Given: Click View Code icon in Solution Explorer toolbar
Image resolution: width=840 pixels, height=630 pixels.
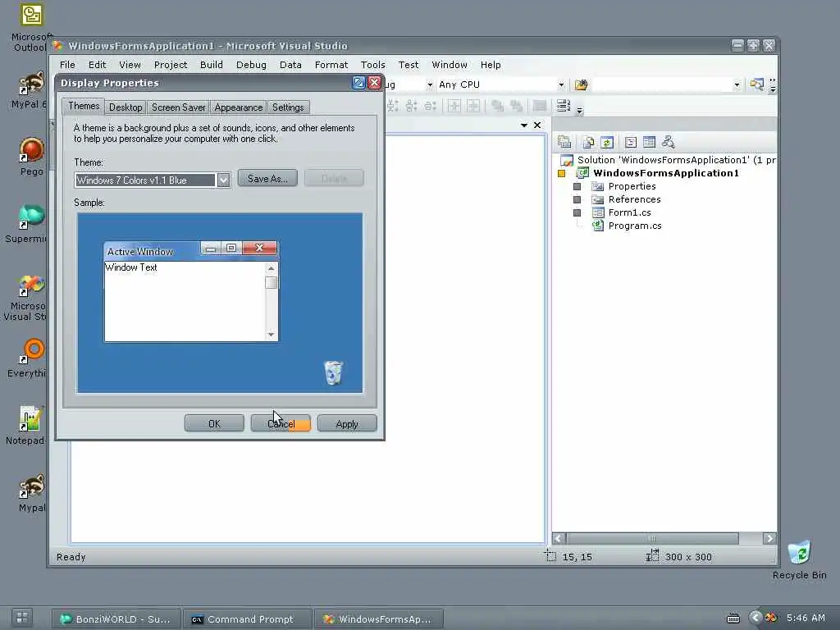Looking at the screenshot, I should coord(631,142).
